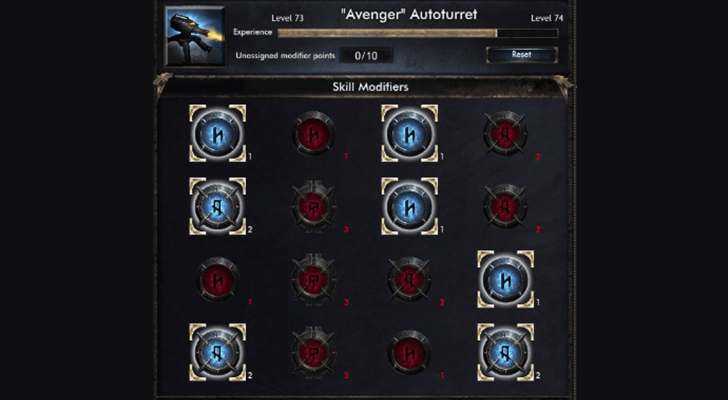The width and height of the screenshot is (728, 400).
Task: Select the red crossed modifier in row one, column four
Action: coord(505,134)
